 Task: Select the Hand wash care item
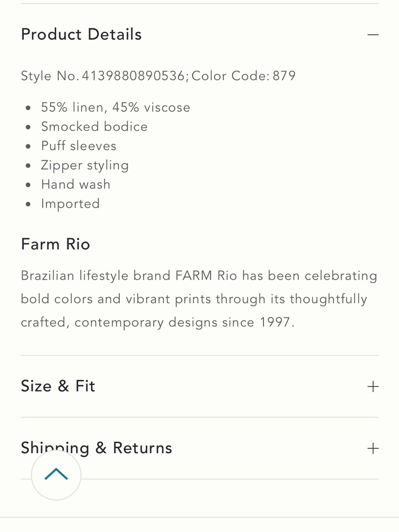click(76, 184)
